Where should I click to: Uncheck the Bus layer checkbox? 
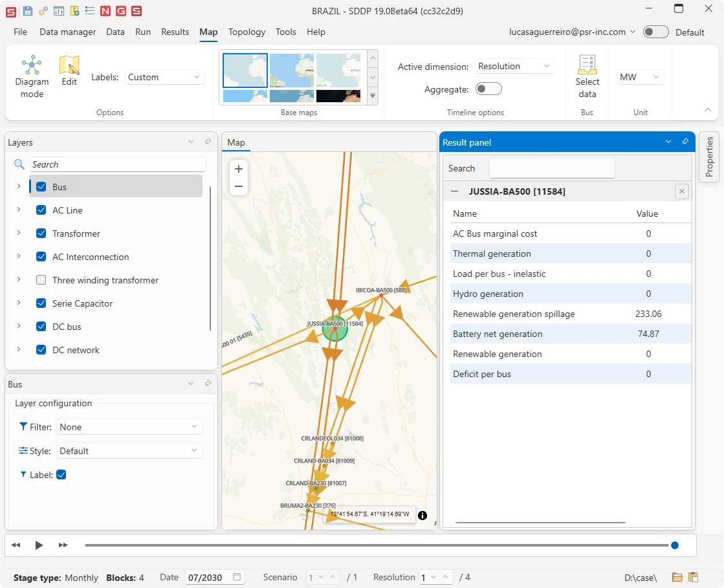[x=41, y=186]
